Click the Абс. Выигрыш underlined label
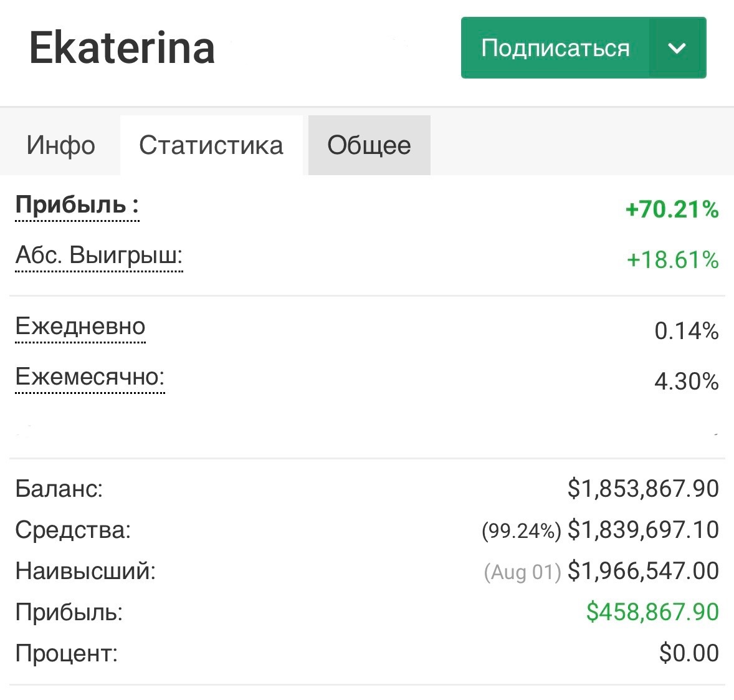This screenshot has height=700, width=734. (x=98, y=256)
